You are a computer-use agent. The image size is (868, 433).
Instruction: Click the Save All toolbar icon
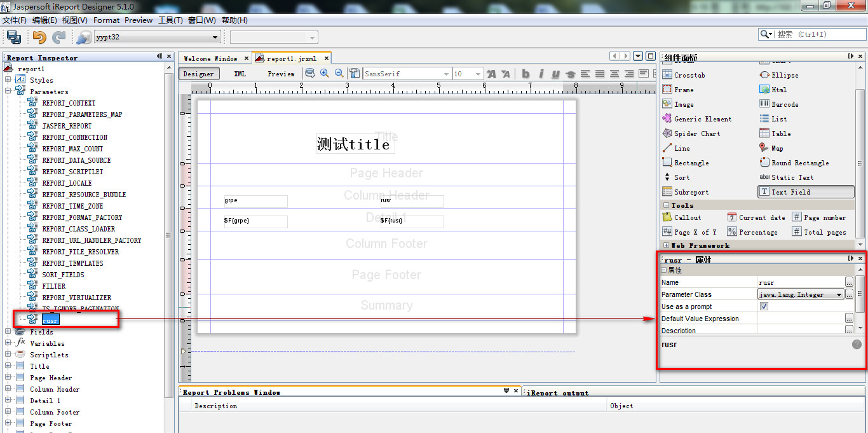(x=14, y=37)
